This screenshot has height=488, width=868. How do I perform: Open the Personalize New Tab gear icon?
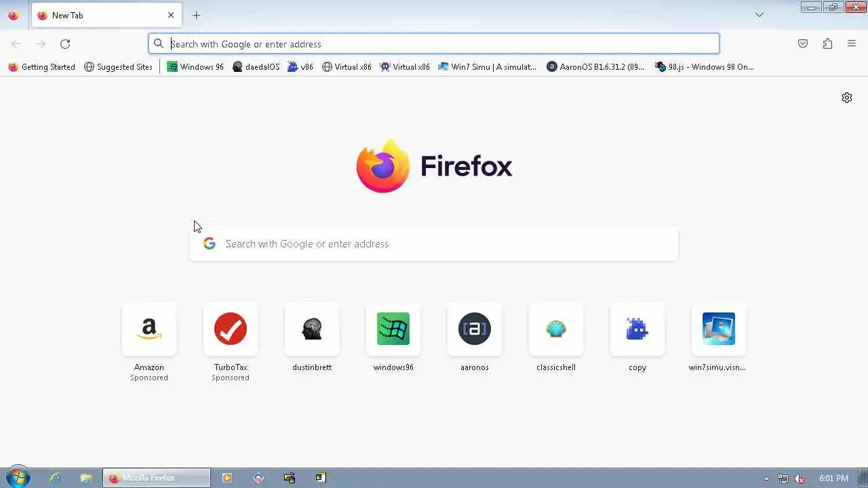[x=847, y=98]
